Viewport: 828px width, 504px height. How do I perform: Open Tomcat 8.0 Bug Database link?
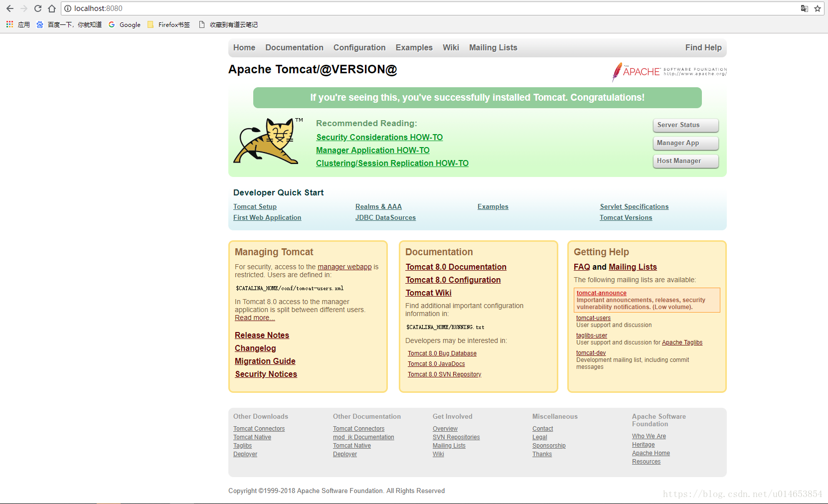click(x=442, y=353)
